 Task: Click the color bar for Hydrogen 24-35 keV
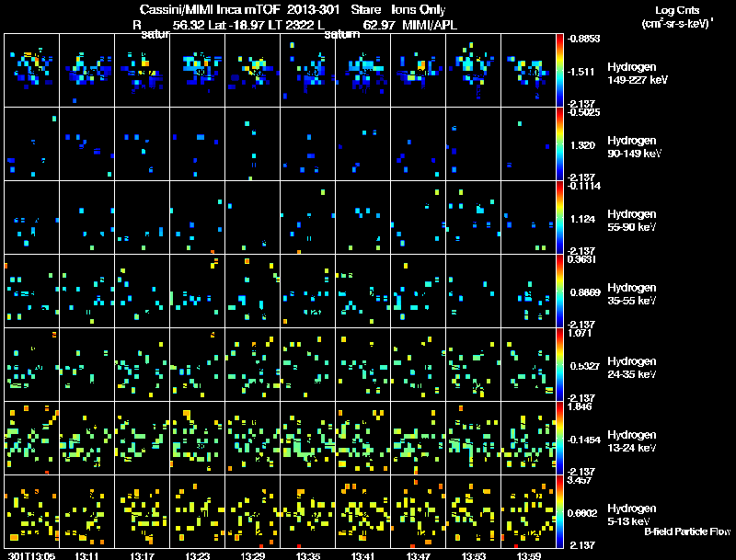(x=561, y=364)
